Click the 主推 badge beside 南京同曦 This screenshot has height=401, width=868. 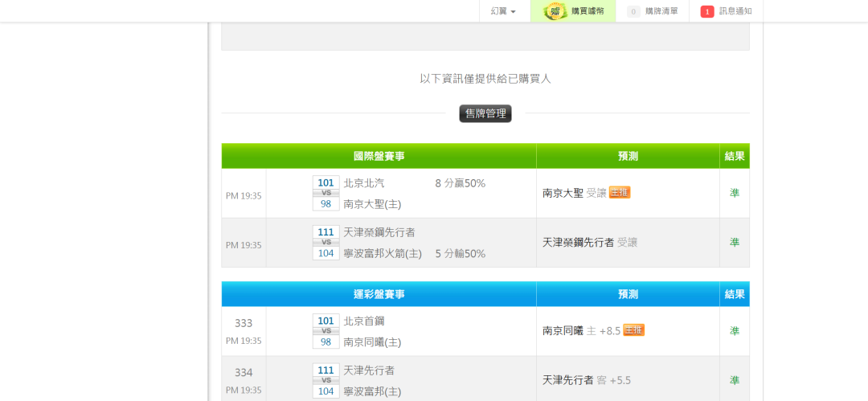point(634,330)
